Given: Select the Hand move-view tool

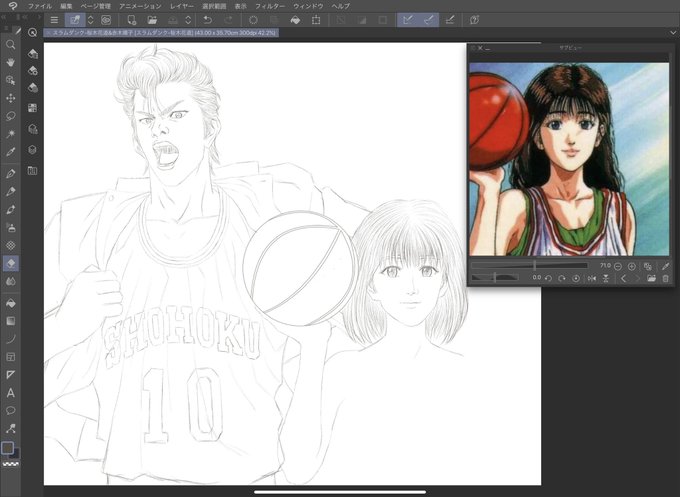Looking at the screenshot, I should (10, 62).
